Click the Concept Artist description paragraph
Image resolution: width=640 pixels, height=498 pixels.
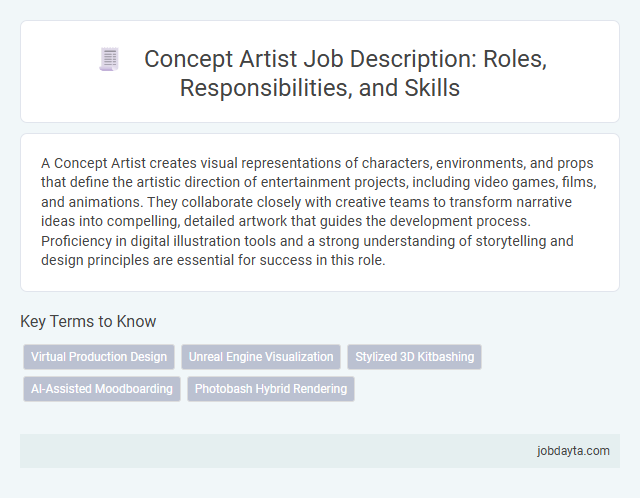[x=319, y=211]
